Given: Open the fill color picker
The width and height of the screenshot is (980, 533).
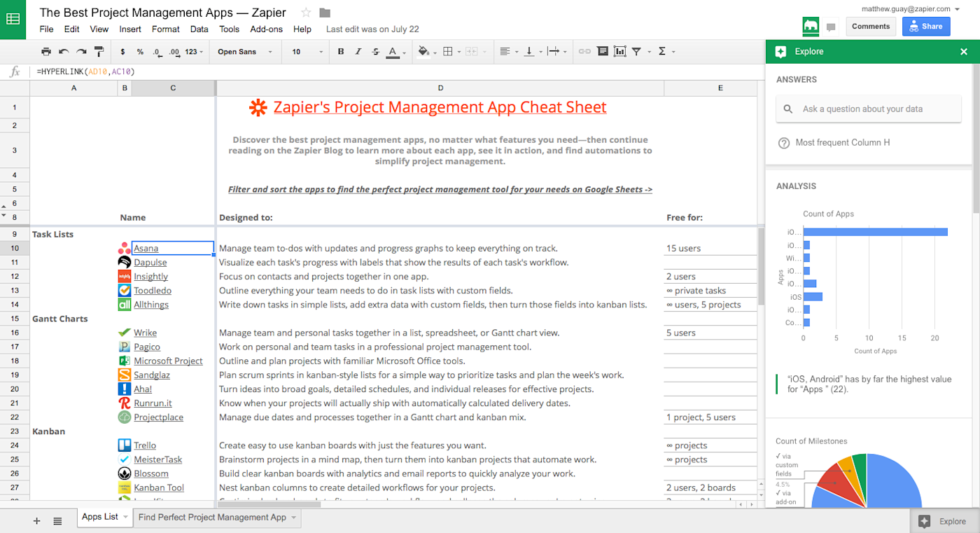Looking at the screenshot, I should pyautogui.click(x=426, y=52).
